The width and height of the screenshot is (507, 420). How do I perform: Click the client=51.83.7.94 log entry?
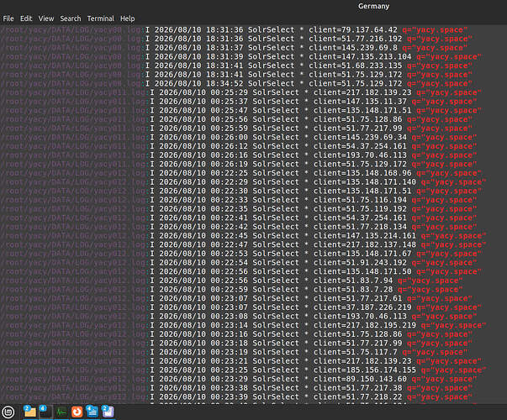point(353,281)
